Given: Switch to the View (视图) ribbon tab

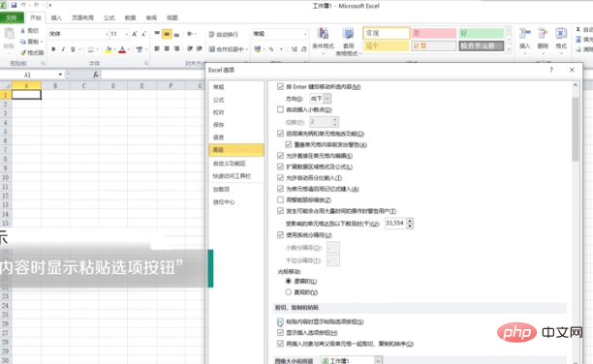Looking at the screenshot, I should point(172,17).
